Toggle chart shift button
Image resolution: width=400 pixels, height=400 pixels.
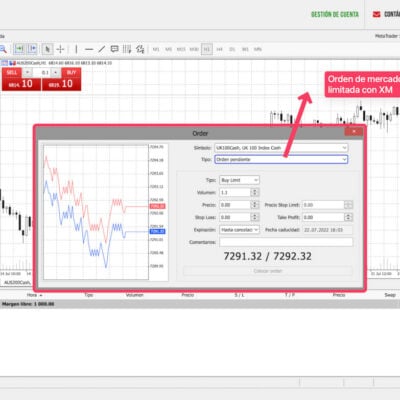pyautogui.click(x=32, y=49)
